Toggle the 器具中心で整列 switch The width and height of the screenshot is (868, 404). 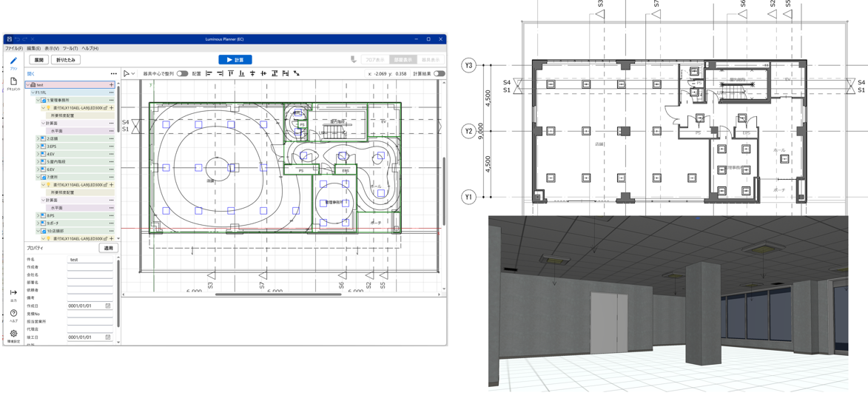coord(182,74)
